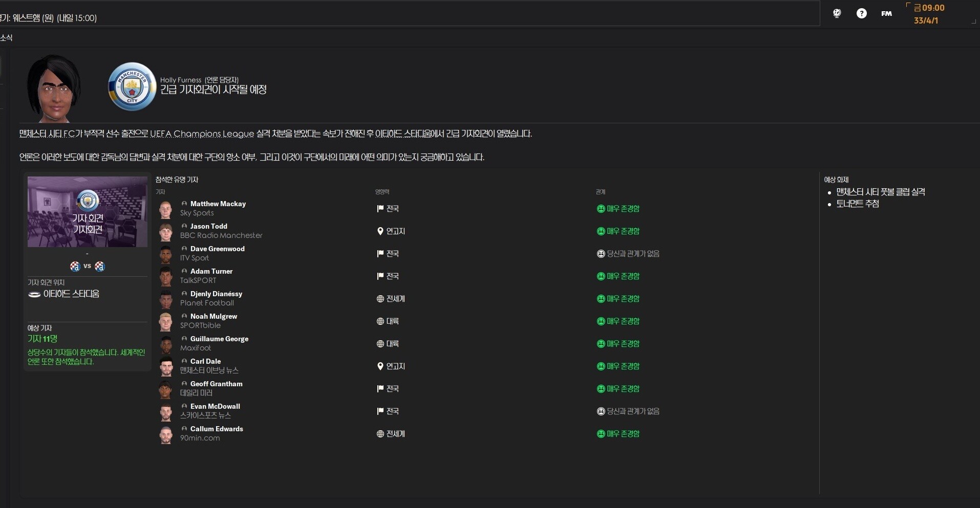Viewport: 980px width, 508px height.
Task: Click the Callum Edwards name
Action: click(217, 429)
